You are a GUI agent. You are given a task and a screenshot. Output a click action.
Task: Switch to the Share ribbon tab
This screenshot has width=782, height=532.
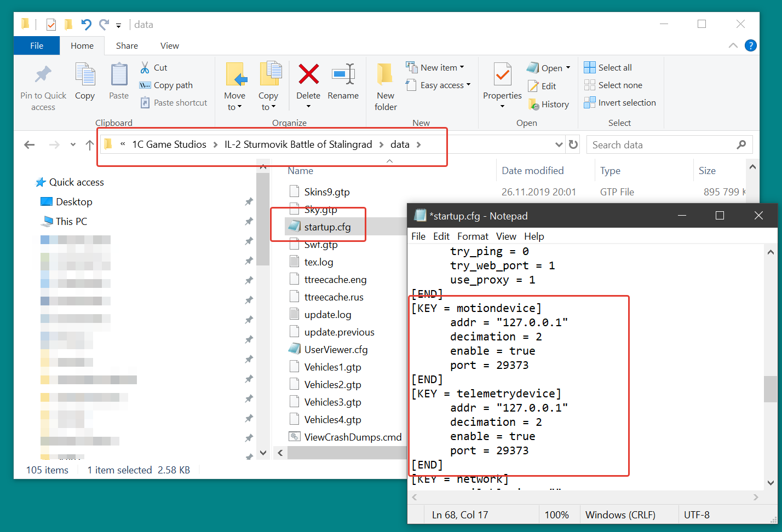click(x=127, y=45)
